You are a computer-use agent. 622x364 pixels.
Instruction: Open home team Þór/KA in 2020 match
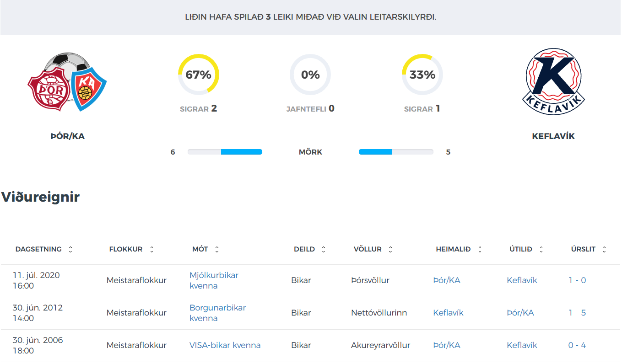coord(447,280)
